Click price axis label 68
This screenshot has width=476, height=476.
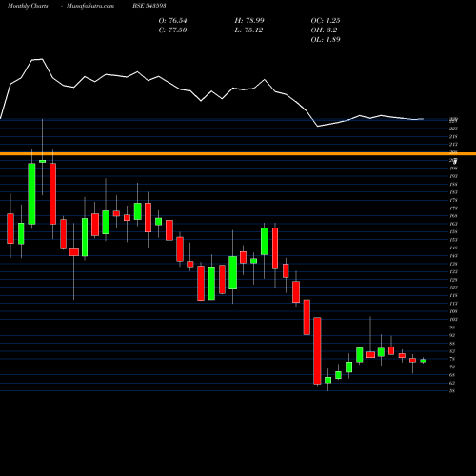(452, 375)
